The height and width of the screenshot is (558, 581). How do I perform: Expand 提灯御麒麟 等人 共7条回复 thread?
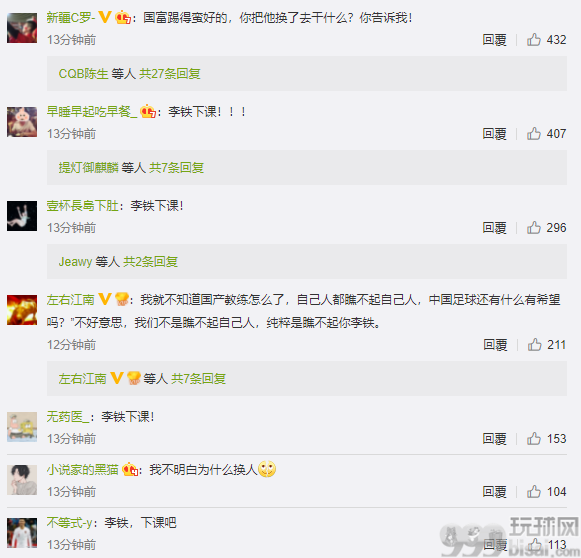point(131,168)
